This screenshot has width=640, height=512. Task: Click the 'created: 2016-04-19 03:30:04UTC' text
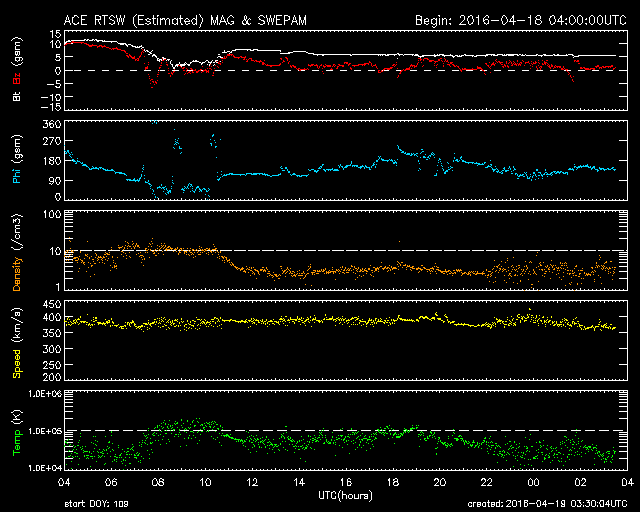547,504
